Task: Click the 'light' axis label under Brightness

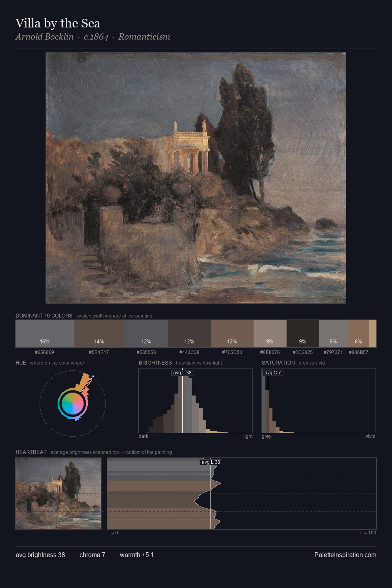Action: coord(248,436)
